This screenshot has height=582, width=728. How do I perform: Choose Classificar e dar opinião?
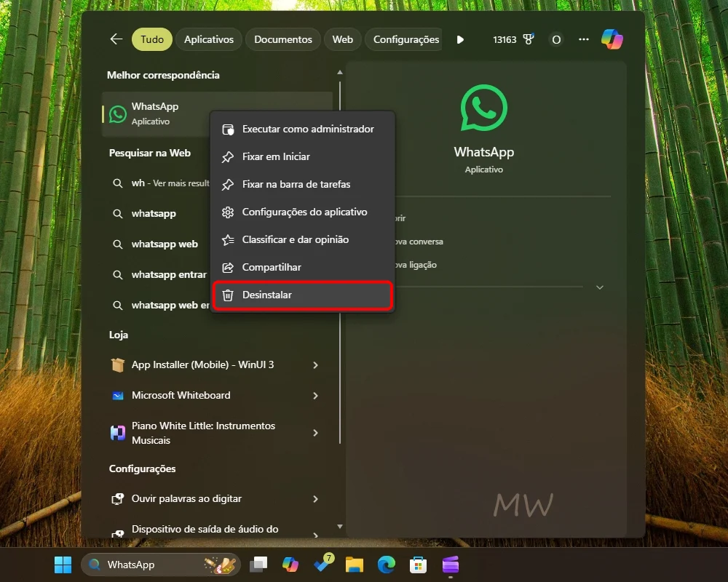(302, 239)
